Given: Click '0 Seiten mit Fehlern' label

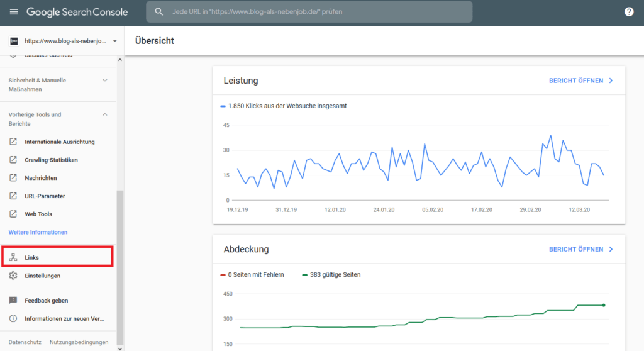Looking at the screenshot, I should pyautogui.click(x=256, y=274).
